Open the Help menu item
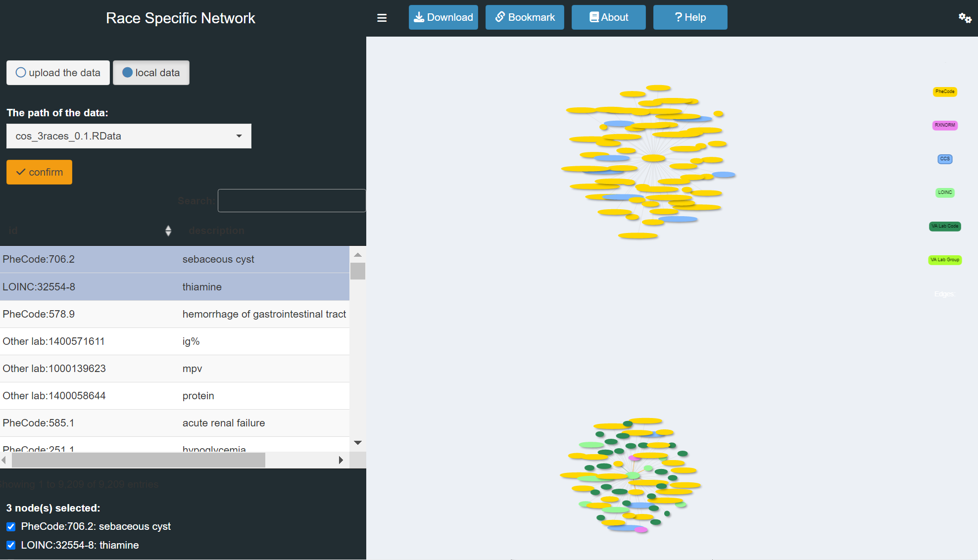 [x=690, y=17]
